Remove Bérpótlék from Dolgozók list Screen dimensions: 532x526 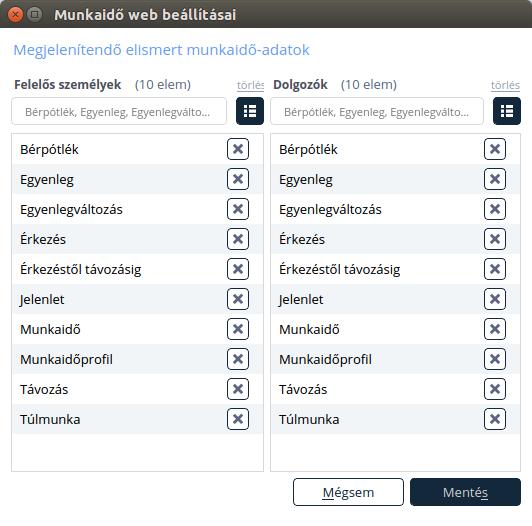click(495, 149)
